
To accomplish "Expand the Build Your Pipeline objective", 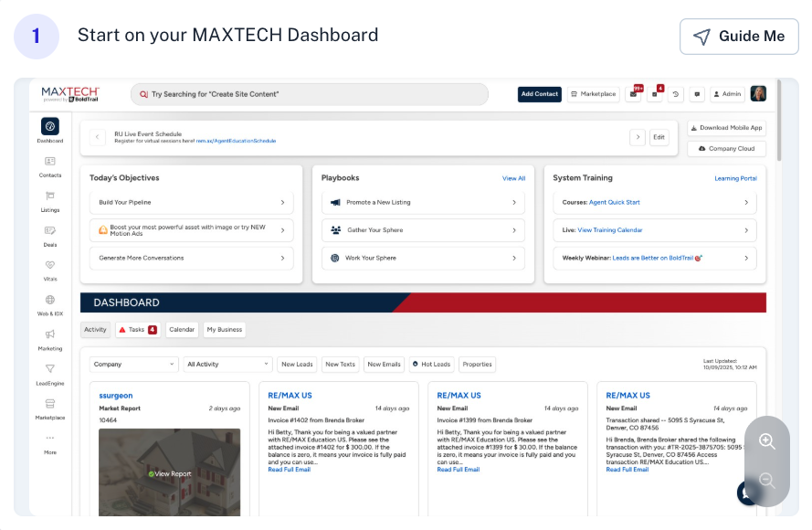I will (x=191, y=202).
